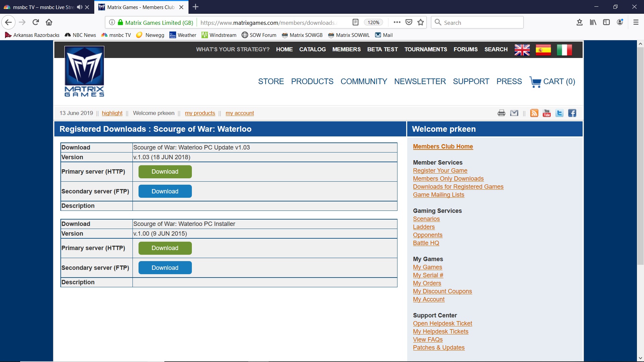This screenshot has height=362, width=644.
Task: Reload the page with the refresh icon
Action: [36, 22]
